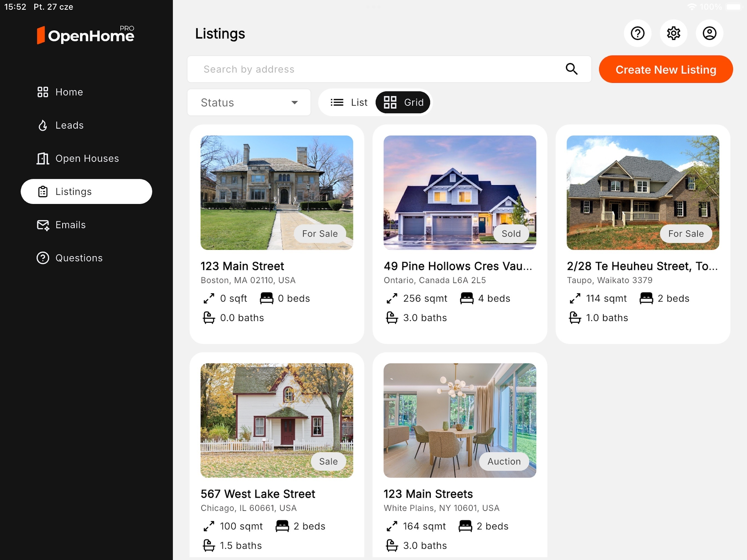Switch to List view

pos(349,102)
